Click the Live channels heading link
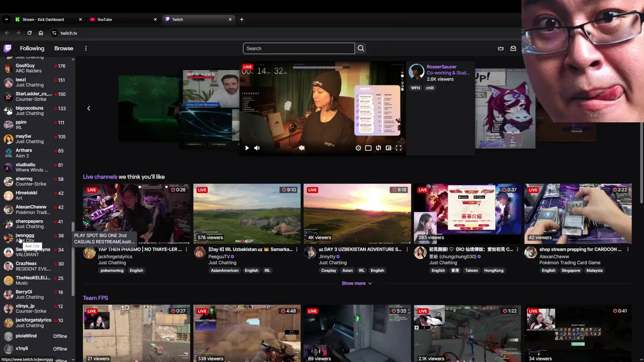 [x=100, y=177]
